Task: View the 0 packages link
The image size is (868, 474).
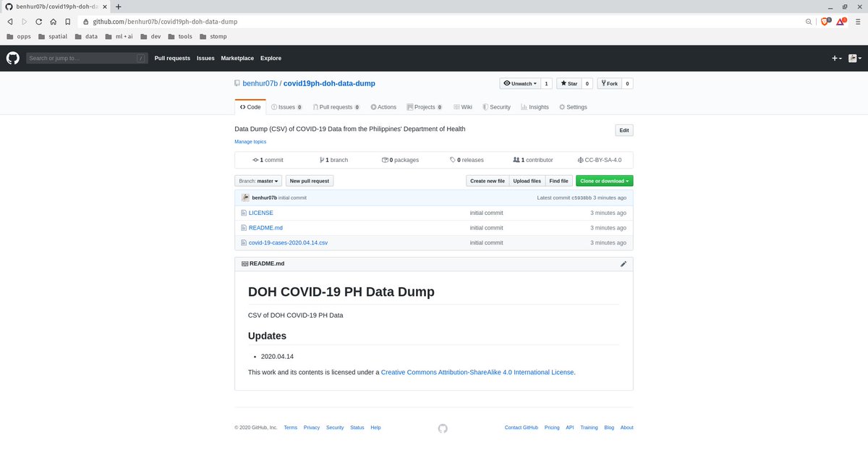Action: click(400, 160)
